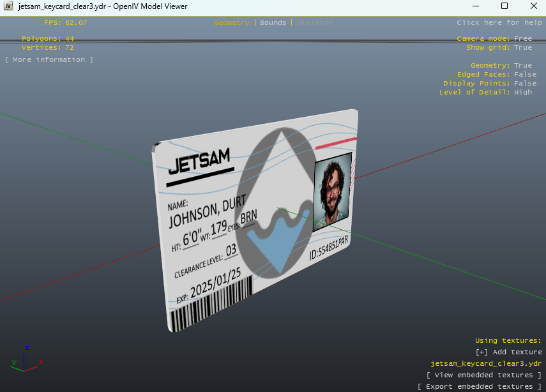Toggle the Show grid True setting
Screen dimensions: 546x392
(499, 47)
